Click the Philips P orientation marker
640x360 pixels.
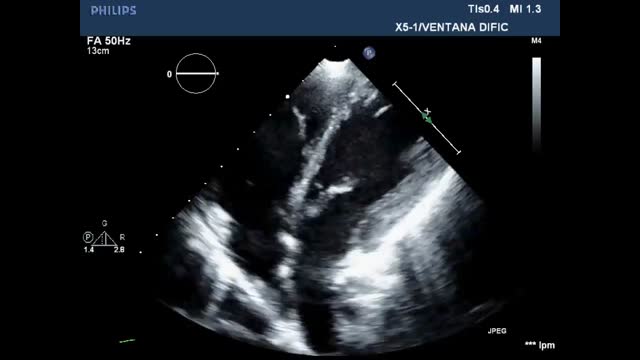369,53
